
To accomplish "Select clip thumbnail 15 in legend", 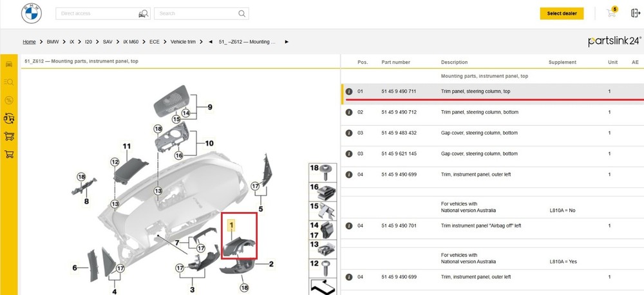I will pyautogui.click(x=323, y=211).
